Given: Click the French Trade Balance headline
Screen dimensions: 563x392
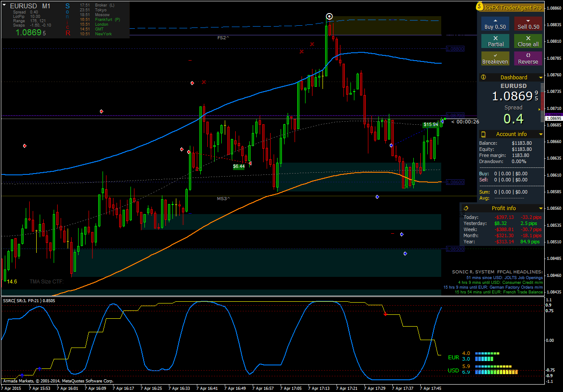Looking at the screenshot, I should [499, 292].
